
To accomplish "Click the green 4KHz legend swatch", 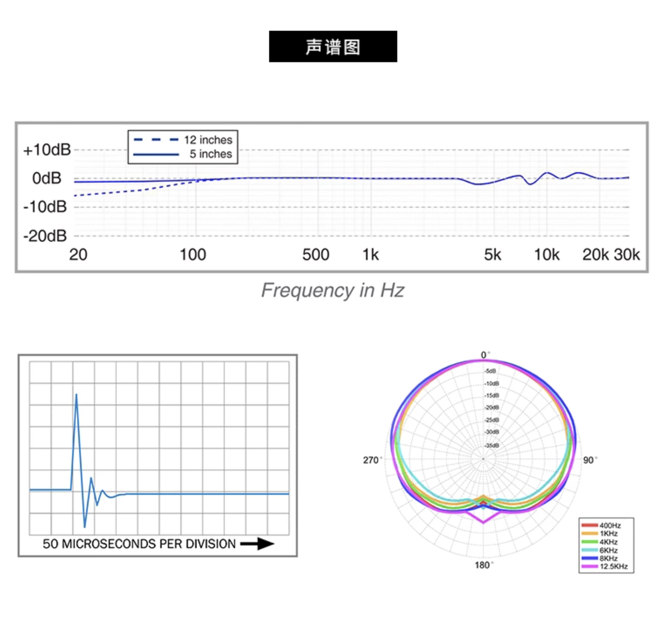I will (x=589, y=541).
